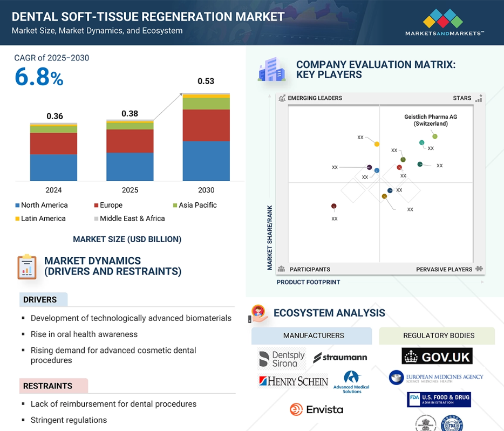This screenshot has width=504, height=431.
Task: Click the Geistlich Pharma AG data point
Action: coord(435,136)
